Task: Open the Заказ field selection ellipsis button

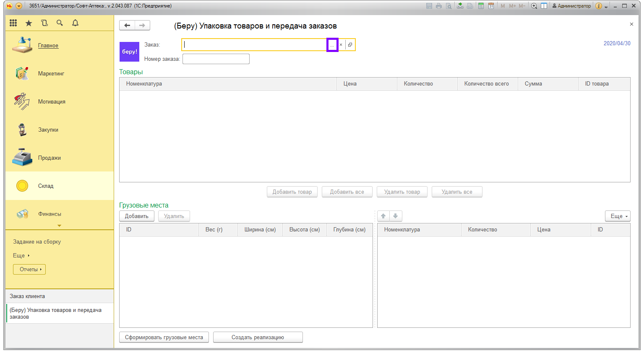Action: pos(332,45)
